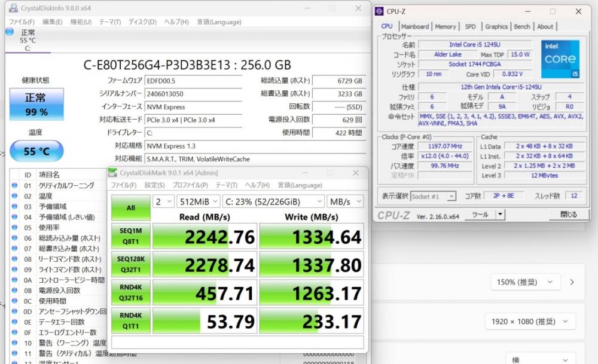This screenshot has height=364, width=598.
Task: Switch to Mainboard tab in CPU-Z
Action: coord(415,26)
